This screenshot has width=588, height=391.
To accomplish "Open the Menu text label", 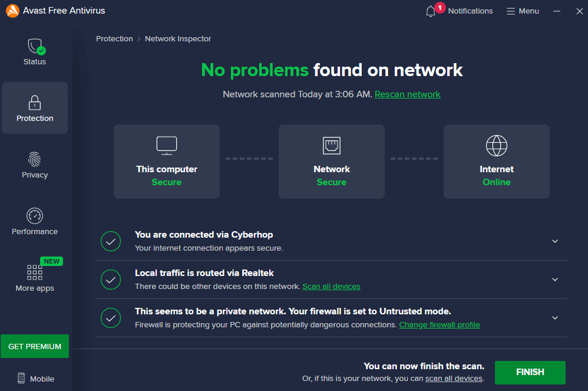I will click(528, 11).
